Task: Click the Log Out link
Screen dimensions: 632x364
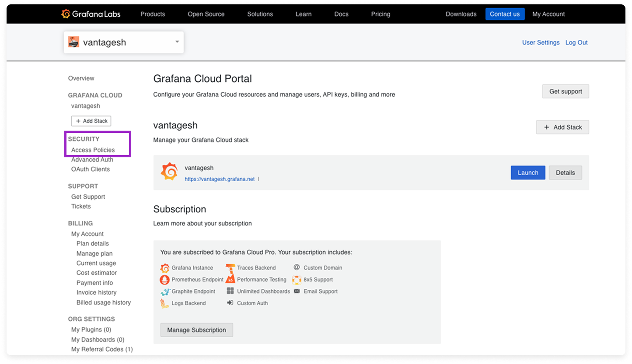Action: coord(576,42)
